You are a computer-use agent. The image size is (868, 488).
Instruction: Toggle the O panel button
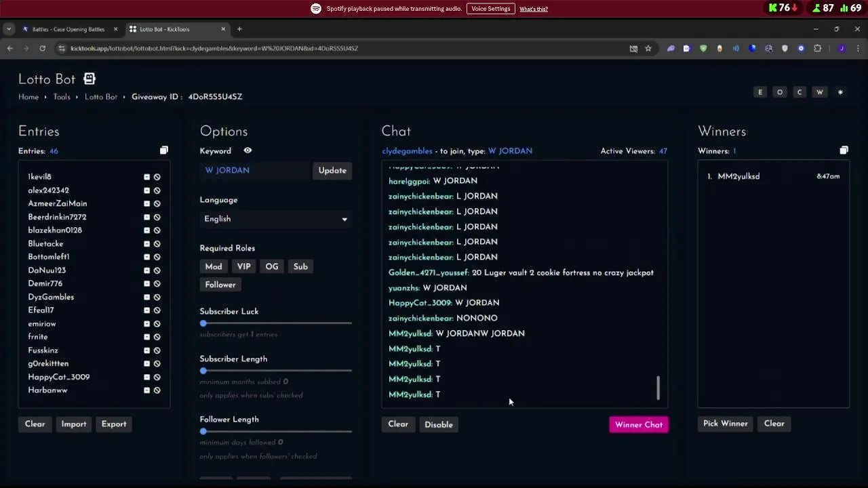coord(780,92)
